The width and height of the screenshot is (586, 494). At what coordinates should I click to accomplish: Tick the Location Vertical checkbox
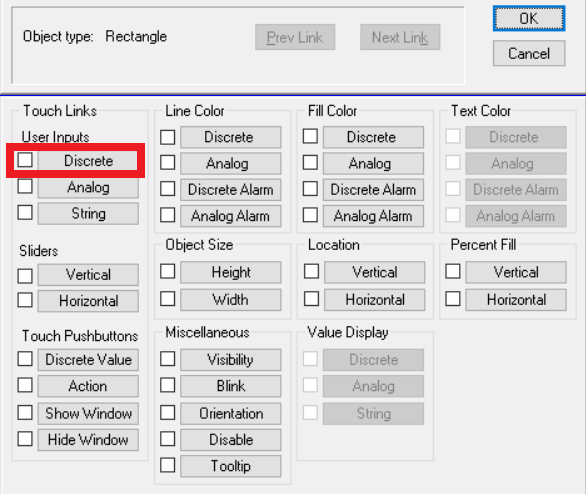[311, 271]
